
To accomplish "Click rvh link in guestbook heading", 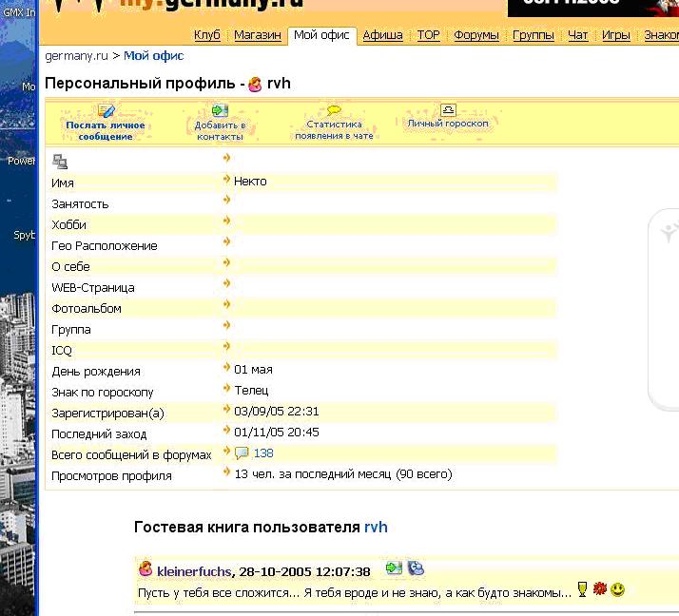I will point(376,528).
